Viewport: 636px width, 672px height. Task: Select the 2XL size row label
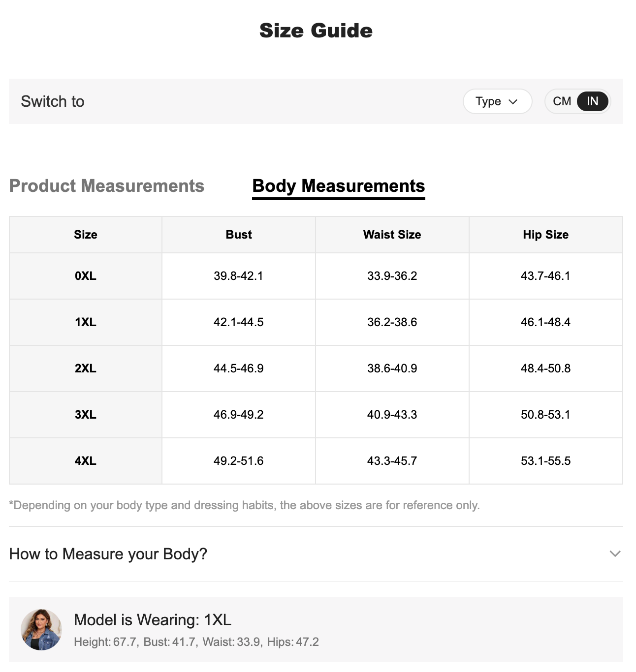click(86, 368)
